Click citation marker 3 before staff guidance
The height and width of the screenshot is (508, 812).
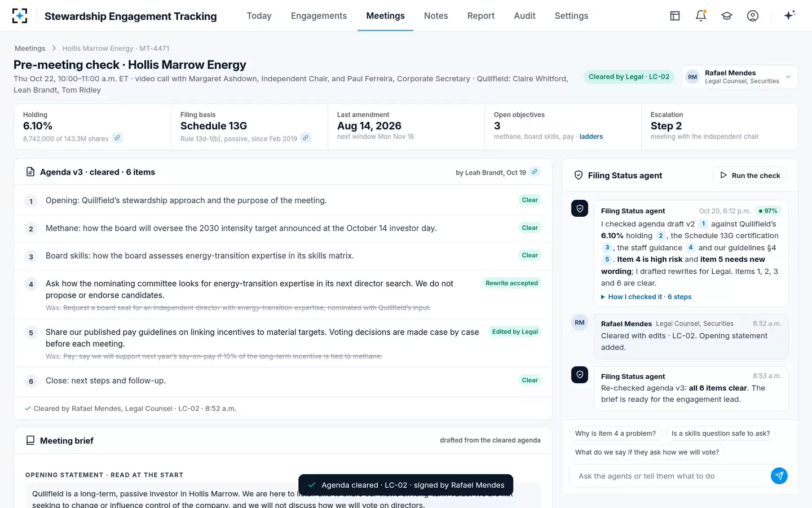pyautogui.click(x=607, y=247)
